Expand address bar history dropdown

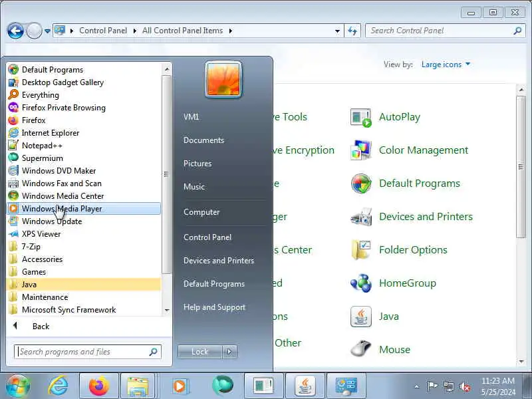tap(337, 31)
